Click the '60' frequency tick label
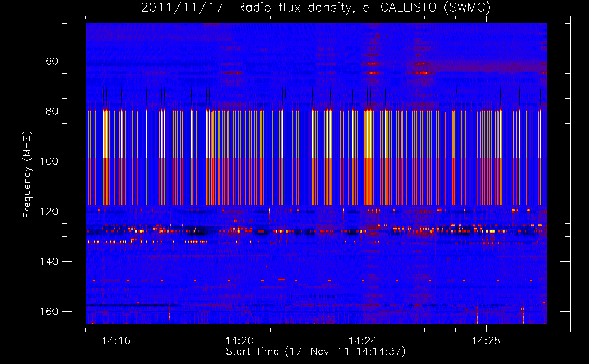 [52, 61]
